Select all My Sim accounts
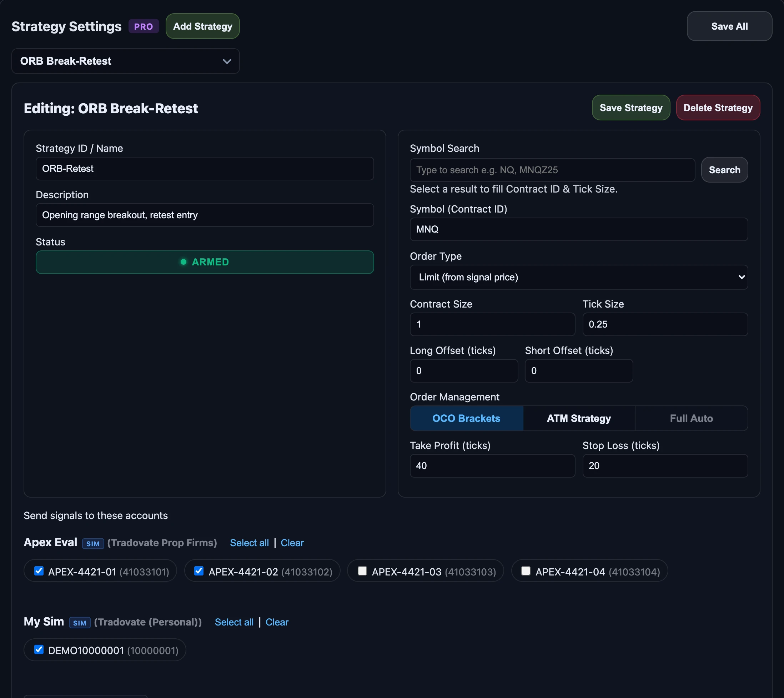The width and height of the screenshot is (784, 698). (x=234, y=622)
